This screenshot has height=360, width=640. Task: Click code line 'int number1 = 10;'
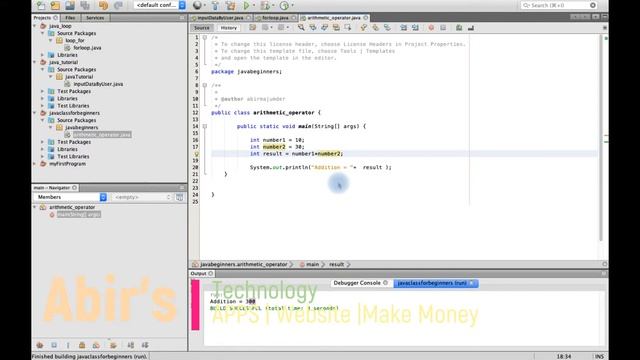tap(277, 140)
